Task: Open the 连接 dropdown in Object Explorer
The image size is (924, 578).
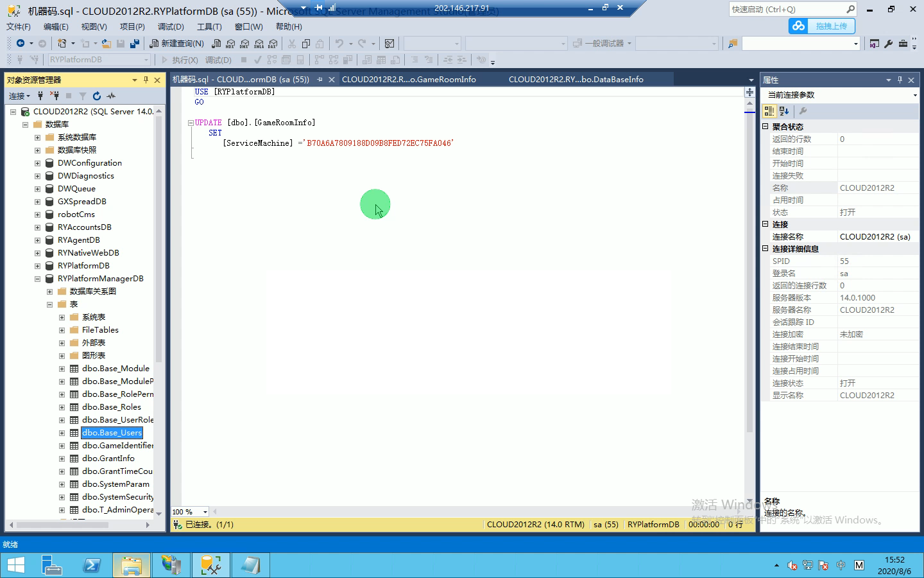Action: click(x=19, y=96)
